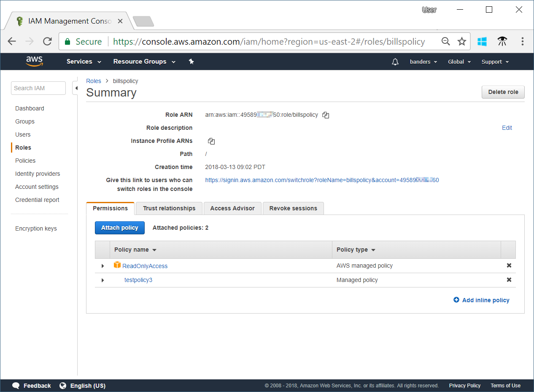Focus the Search IAM input field
Viewport: 534px width, 392px height.
tap(38, 88)
